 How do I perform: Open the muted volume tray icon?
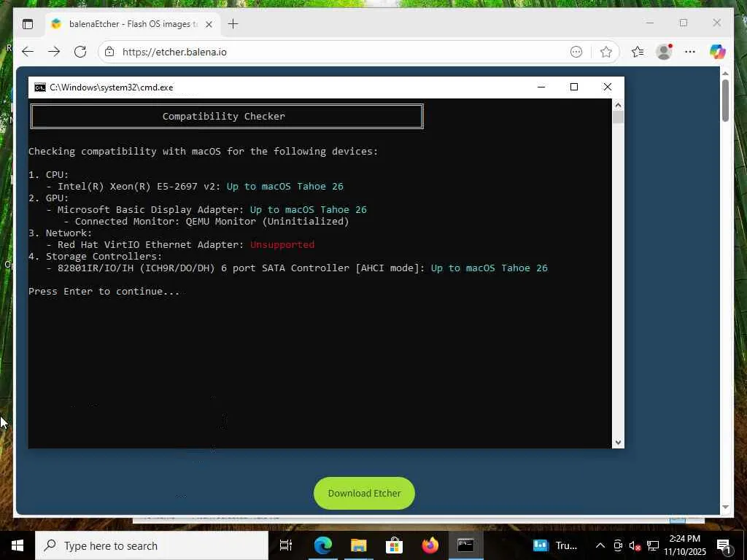coord(635,545)
